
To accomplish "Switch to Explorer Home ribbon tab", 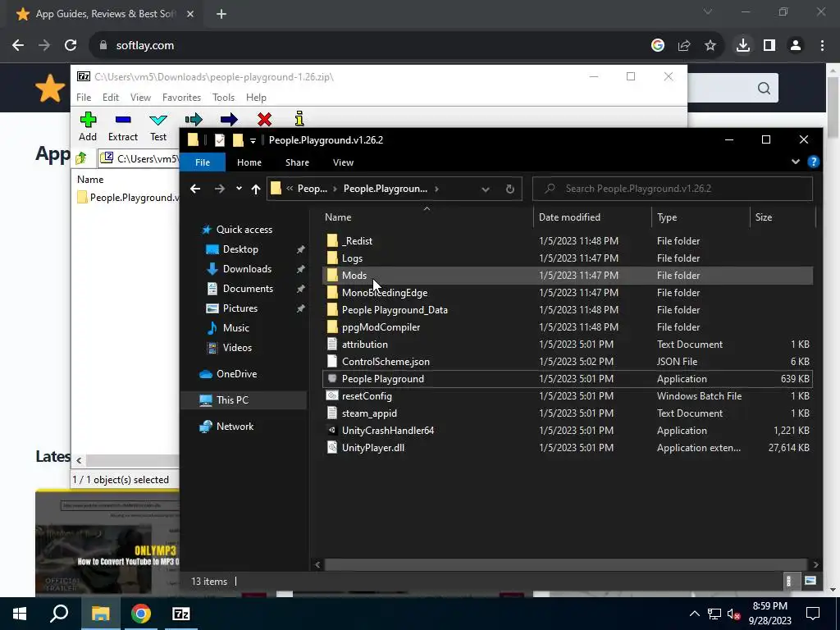I will tap(249, 162).
